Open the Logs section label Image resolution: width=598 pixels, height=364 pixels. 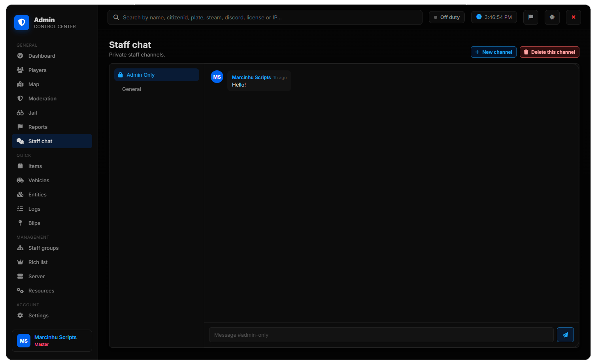click(34, 209)
